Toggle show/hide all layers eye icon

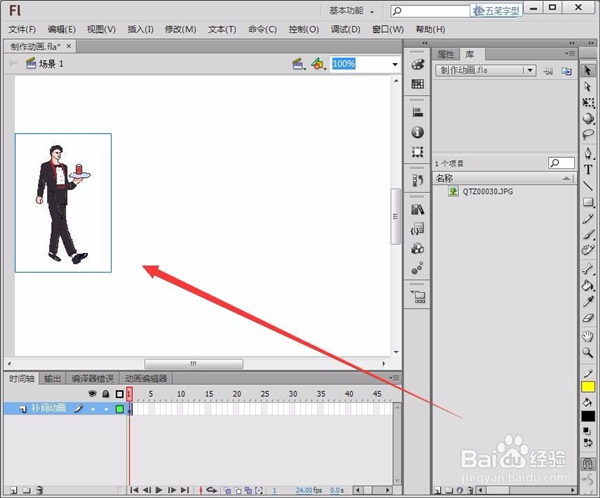[92, 394]
